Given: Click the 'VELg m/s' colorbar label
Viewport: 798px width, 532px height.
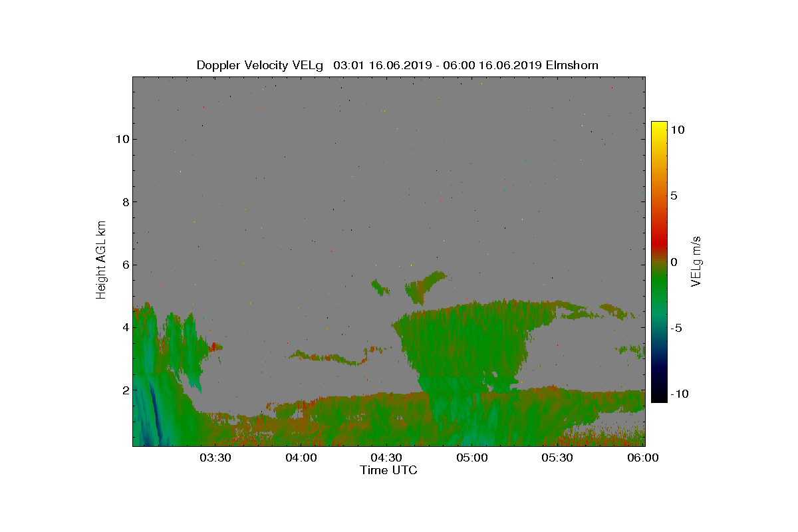Looking at the screenshot, I should point(696,261).
